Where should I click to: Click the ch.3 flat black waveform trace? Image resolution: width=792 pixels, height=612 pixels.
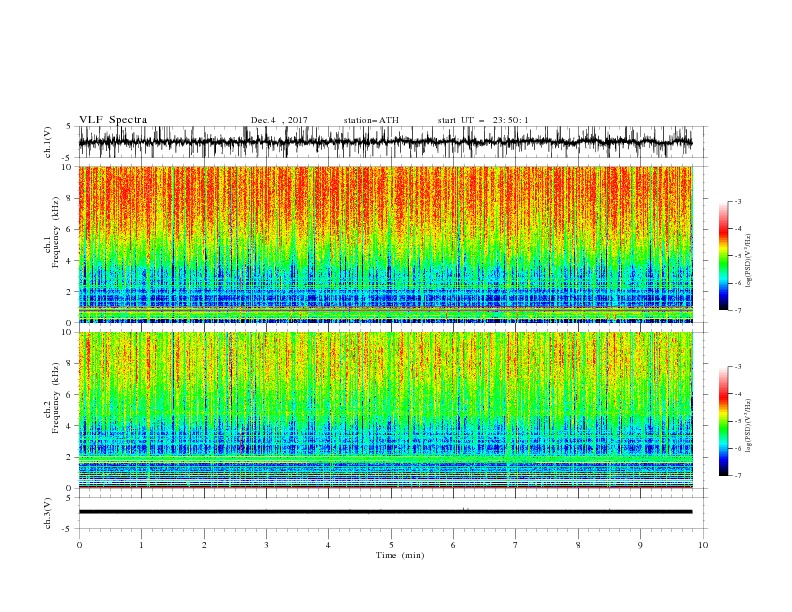tap(385, 512)
